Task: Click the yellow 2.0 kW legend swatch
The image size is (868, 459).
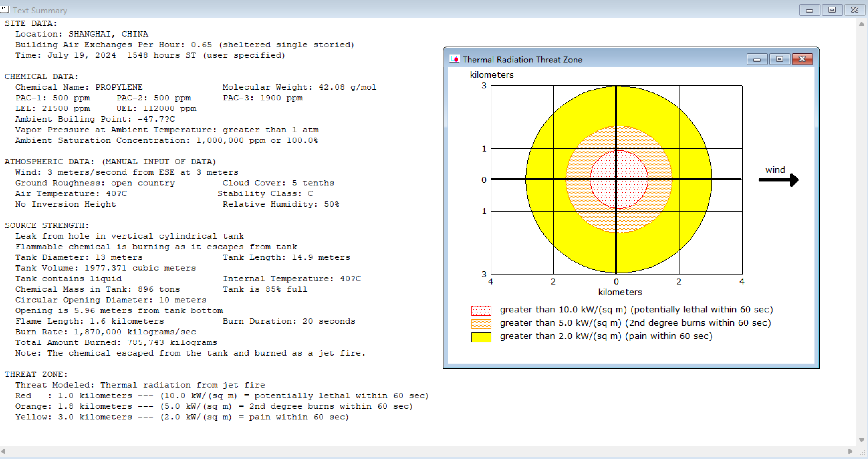Action: click(481, 337)
